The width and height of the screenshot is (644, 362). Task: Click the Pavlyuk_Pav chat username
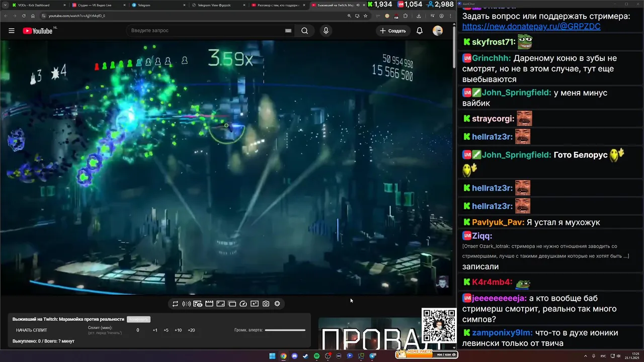coord(498,222)
